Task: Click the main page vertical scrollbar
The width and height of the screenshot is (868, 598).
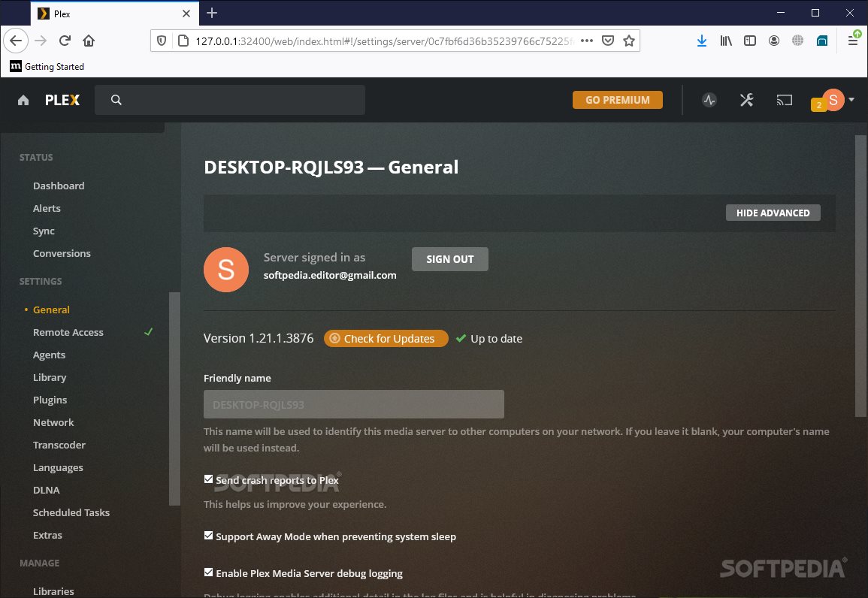Action: [860, 276]
